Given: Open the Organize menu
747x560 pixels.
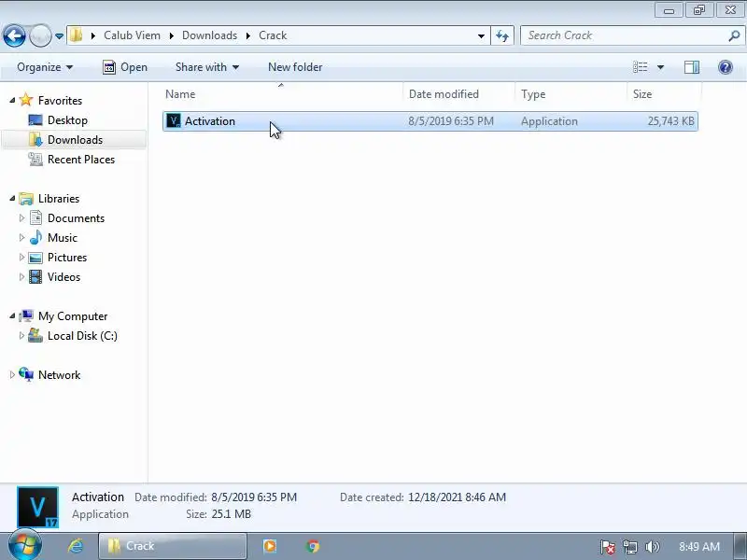Looking at the screenshot, I should coord(45,67).
